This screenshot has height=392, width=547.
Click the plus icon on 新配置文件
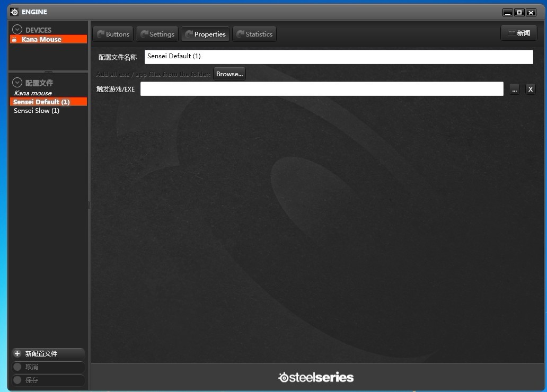click(17, 354)
